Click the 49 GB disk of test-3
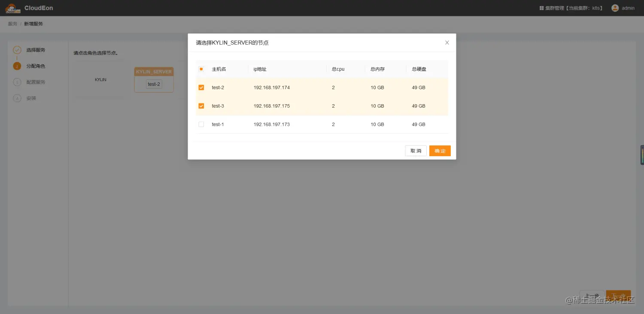The width and height of the screenshot is (644, 314). (x=419, y=106)
